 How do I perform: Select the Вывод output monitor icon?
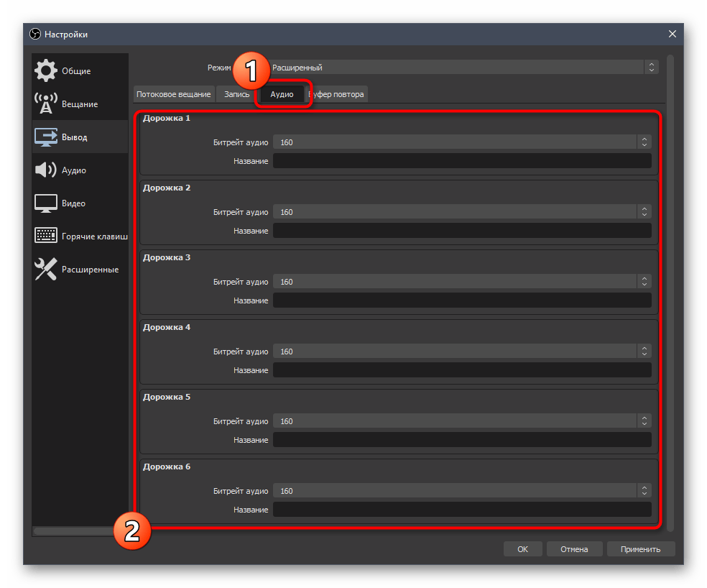(46, 137)
